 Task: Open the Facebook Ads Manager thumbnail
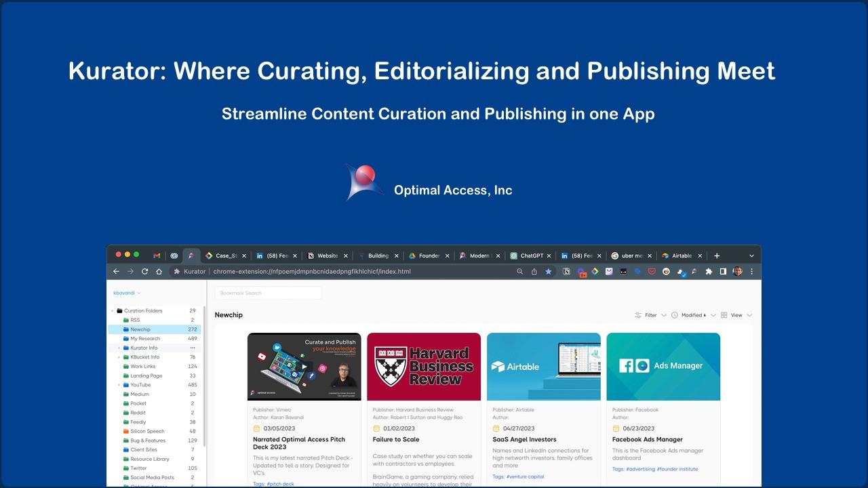[663, 367]
